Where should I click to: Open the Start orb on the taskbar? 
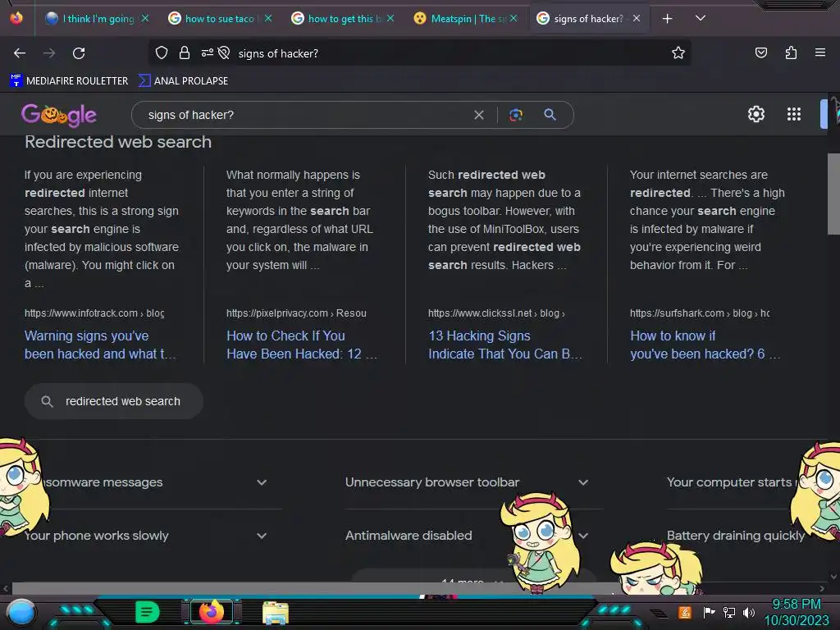pyautogui.click(x=21, y=613)
